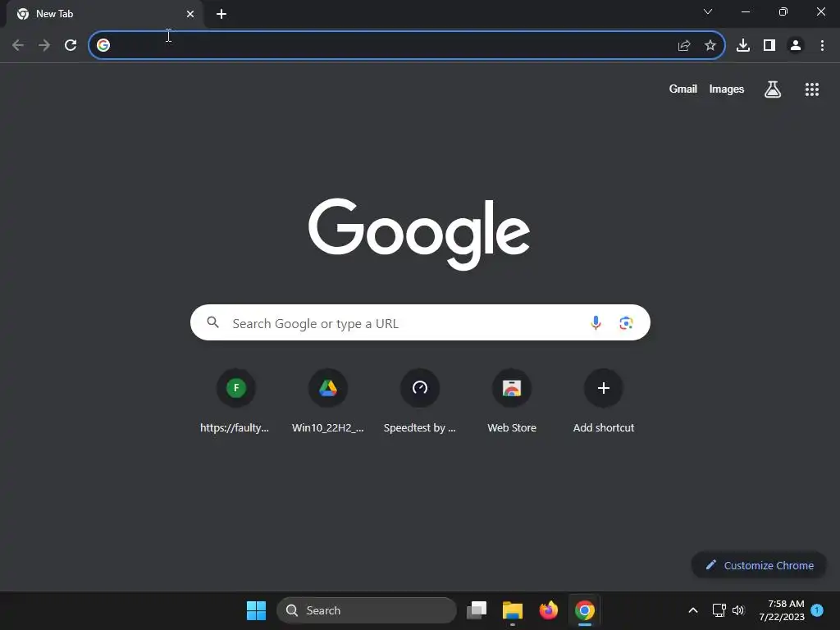Expand the tab search chevron
Viewport: 840px width, 630px height.
coord(708,11)
